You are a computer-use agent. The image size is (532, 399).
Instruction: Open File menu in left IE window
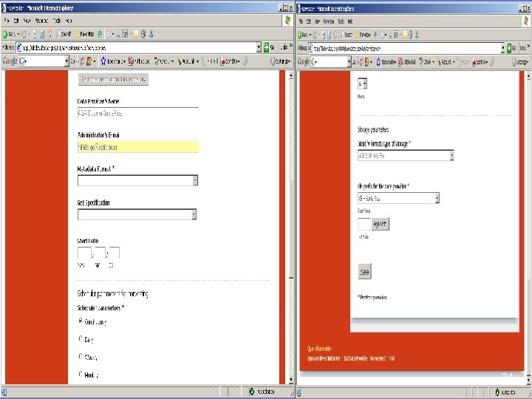coord(7,21)
